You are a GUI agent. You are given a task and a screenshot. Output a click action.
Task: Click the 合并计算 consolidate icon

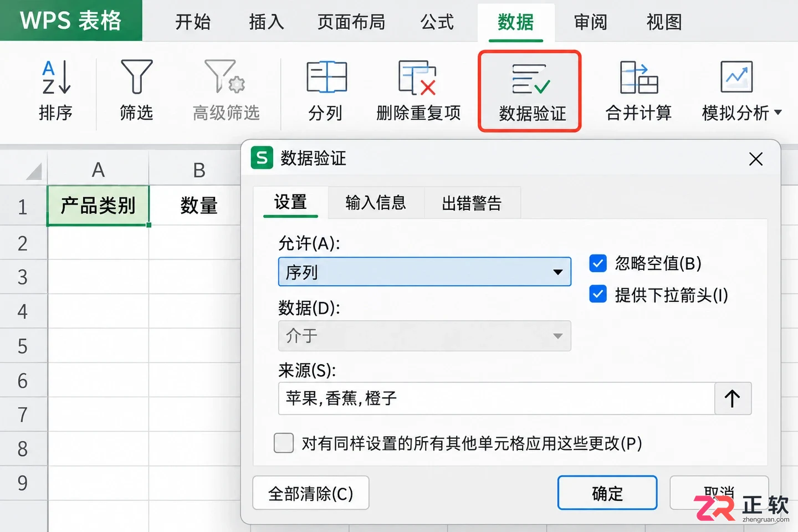point(638,78)
